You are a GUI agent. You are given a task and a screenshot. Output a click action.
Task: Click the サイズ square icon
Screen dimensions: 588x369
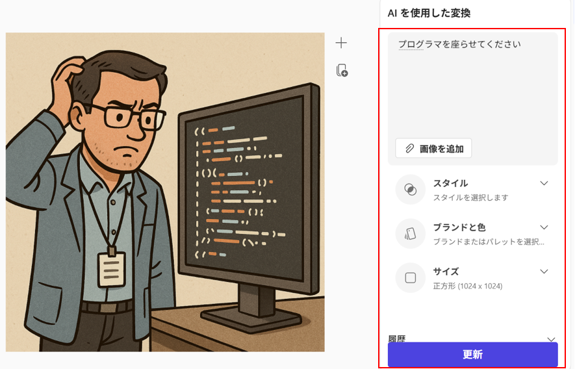(410, 278)
